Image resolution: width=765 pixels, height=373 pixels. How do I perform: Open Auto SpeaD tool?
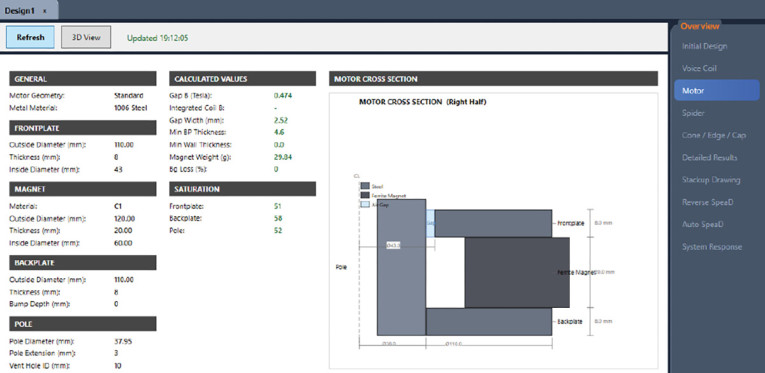click(x=703, y=224)
